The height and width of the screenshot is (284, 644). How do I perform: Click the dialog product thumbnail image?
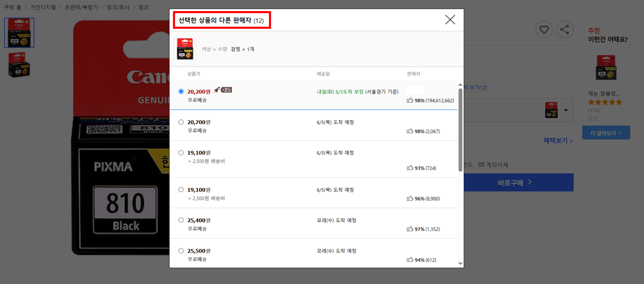coord(185,49)
